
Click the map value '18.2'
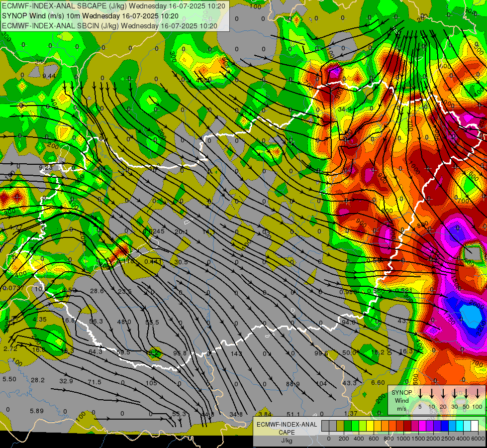point(378,352)
